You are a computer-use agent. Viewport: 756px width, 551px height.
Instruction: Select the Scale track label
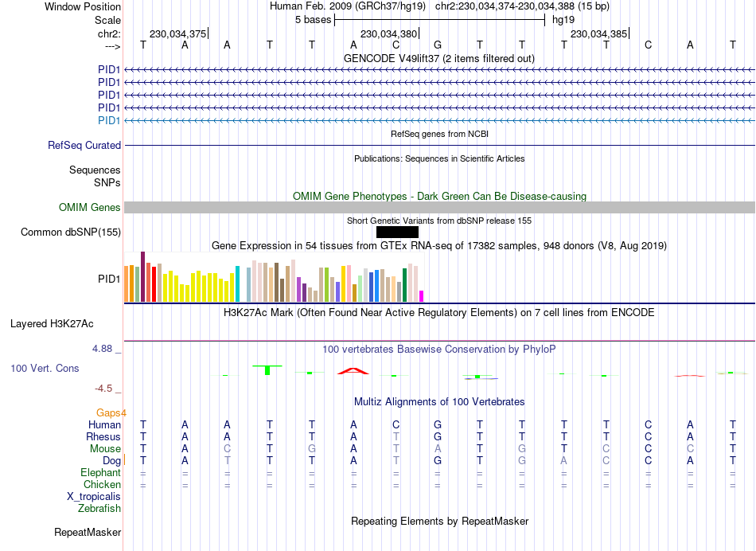point(107,20)
